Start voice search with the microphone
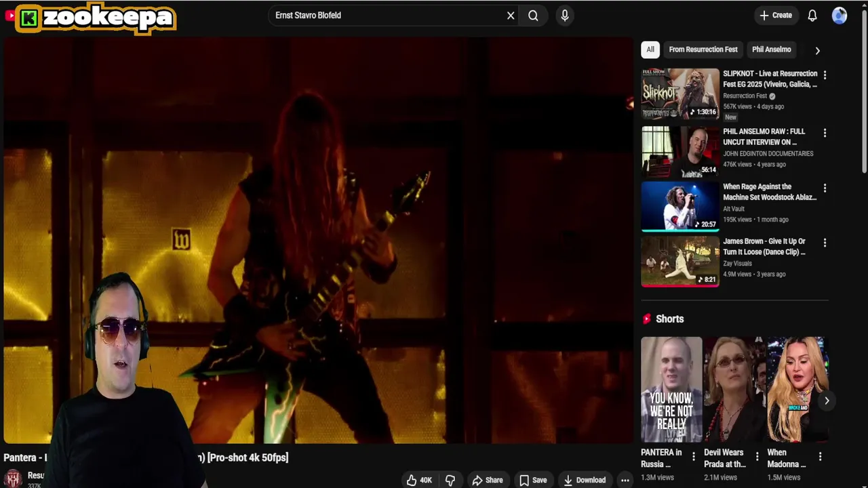 point(565,16)
